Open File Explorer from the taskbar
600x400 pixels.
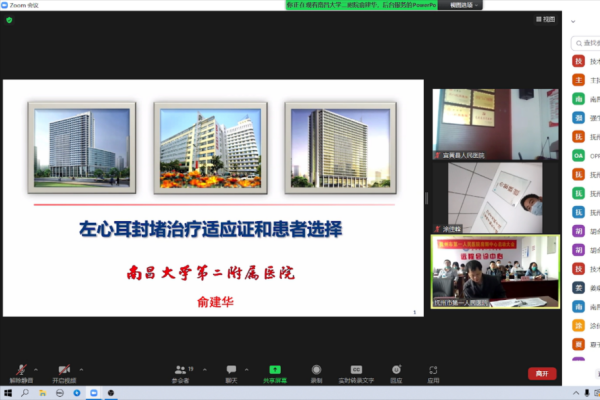point(42,393)
